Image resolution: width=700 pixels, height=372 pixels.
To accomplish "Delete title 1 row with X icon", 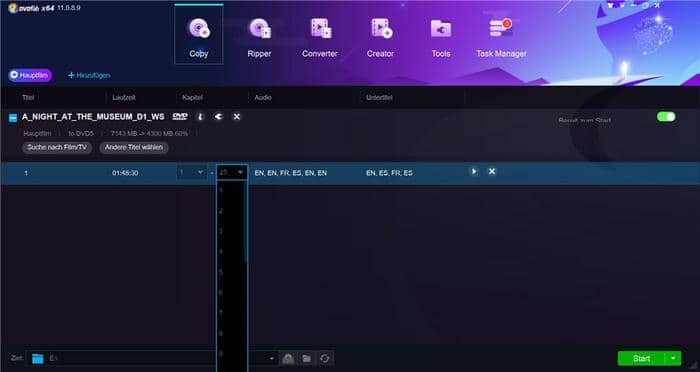I will (x=492, y=171).
